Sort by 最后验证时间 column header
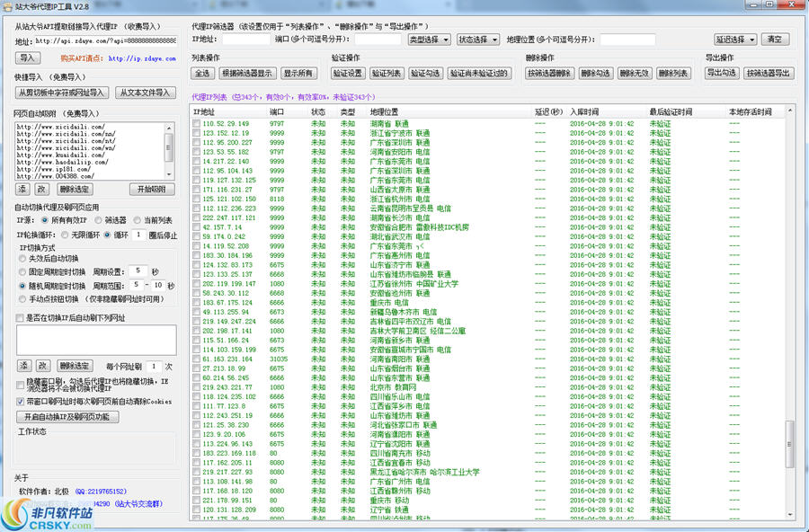The height and width of the screenshot is (532, 809). point(686,112)
